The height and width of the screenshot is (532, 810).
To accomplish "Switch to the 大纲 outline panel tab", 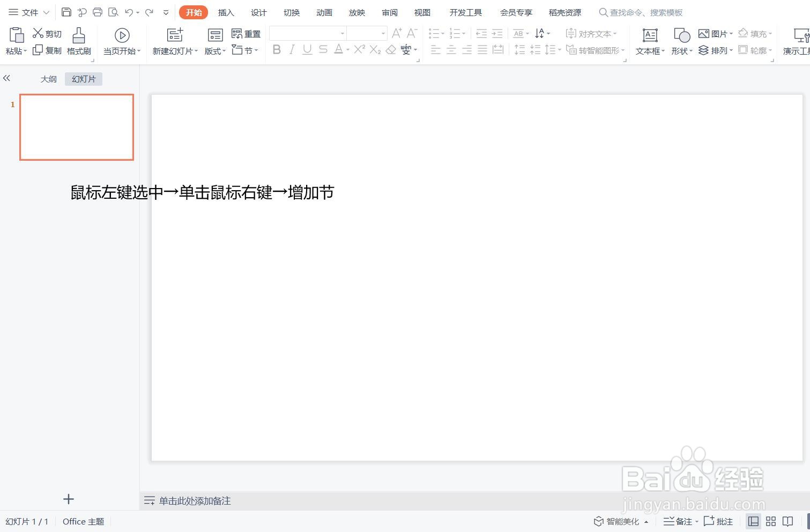I will click(x=48, y=79).
